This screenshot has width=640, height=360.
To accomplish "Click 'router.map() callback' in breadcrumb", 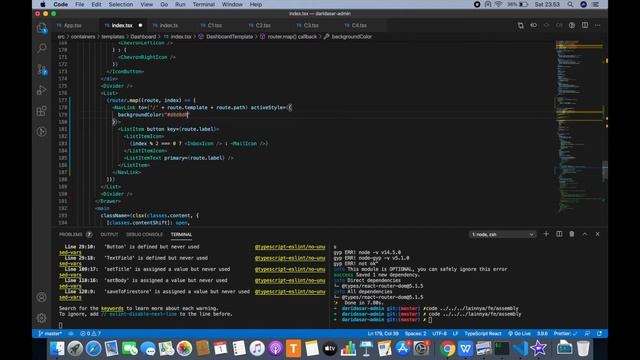I will (292, 37).
